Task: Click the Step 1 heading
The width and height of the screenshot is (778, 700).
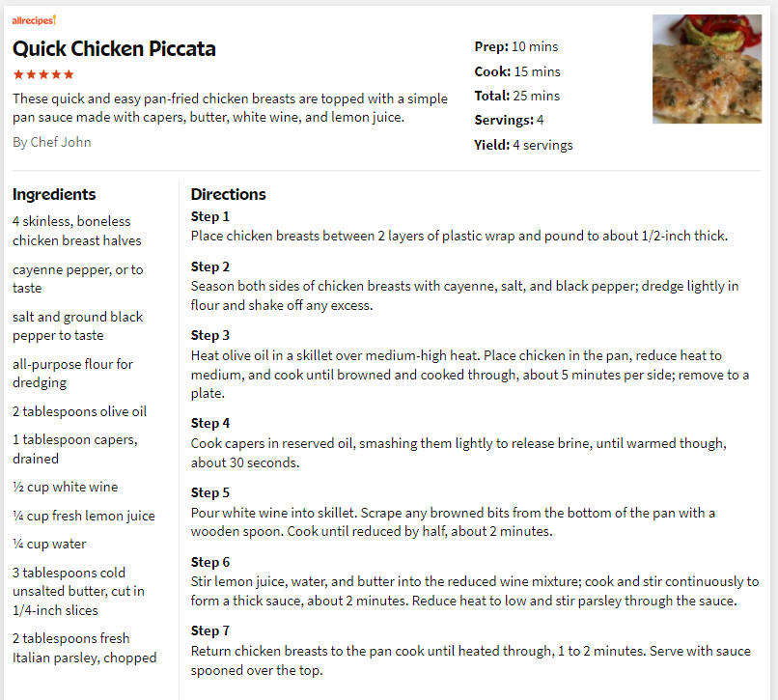Action: click(x=209, y=216)
